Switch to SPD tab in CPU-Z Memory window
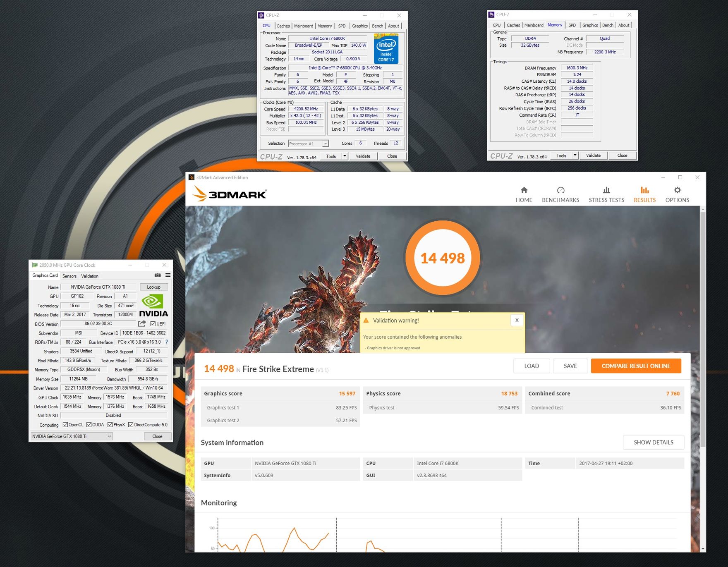This screenshot has width=728, height=567. click(x=572, y=25)
